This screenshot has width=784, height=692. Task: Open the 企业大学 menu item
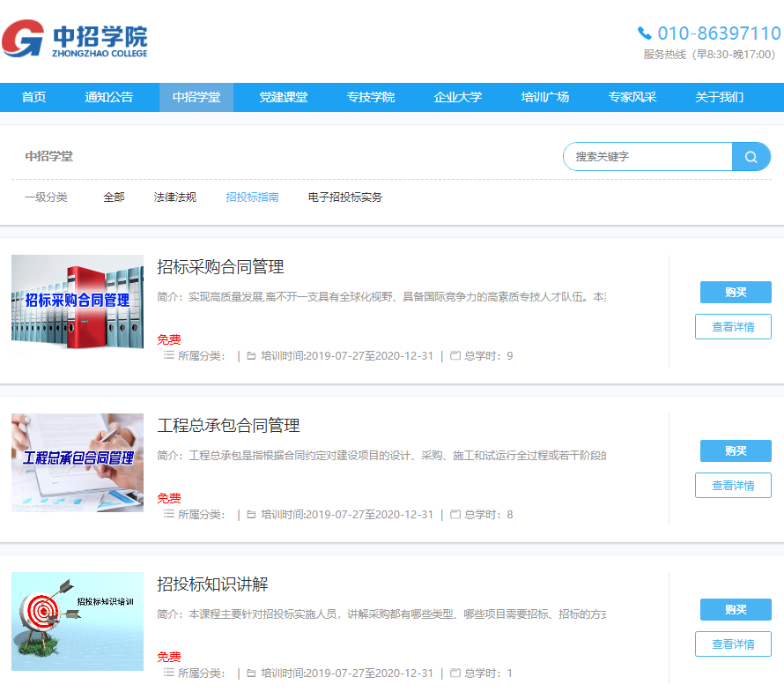(458, 97)
